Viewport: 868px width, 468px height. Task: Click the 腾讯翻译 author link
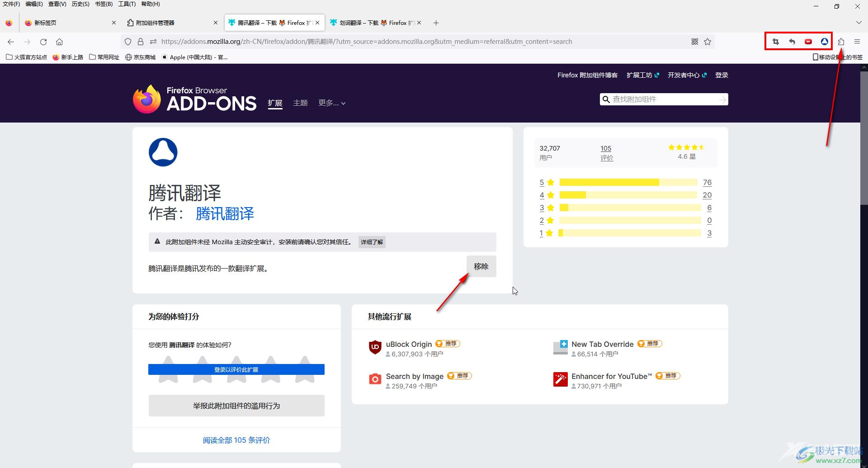click(225, 213)
